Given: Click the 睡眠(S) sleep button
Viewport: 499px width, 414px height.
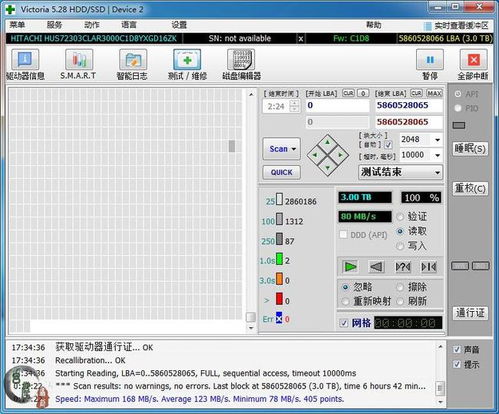Looking at the screenshot, I should [470, 148].
